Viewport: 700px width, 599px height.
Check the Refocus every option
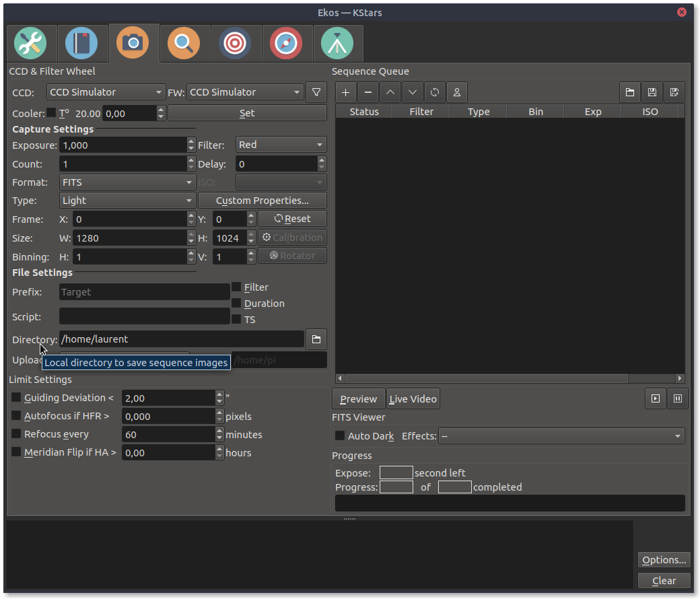tap(17, 434)
